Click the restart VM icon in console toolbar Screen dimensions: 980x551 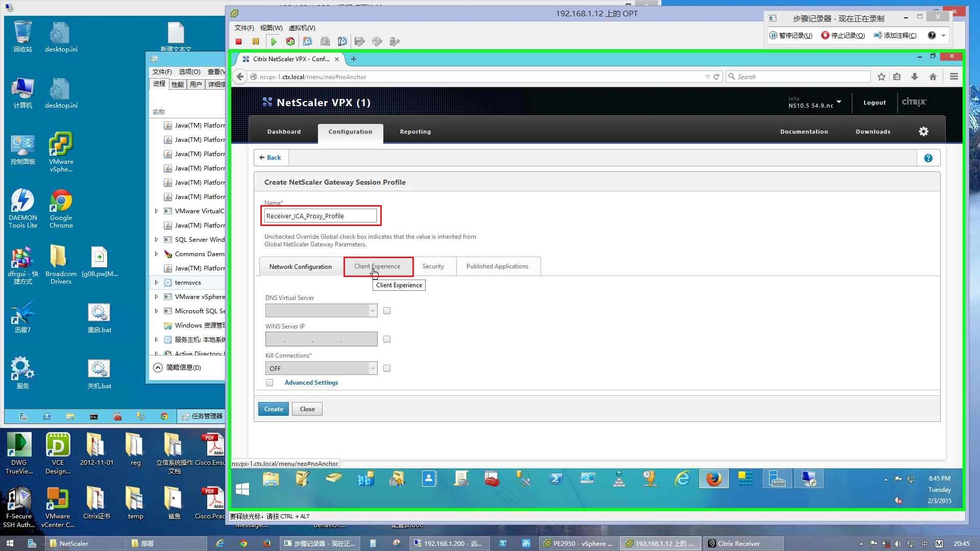[x=290, y=42]
